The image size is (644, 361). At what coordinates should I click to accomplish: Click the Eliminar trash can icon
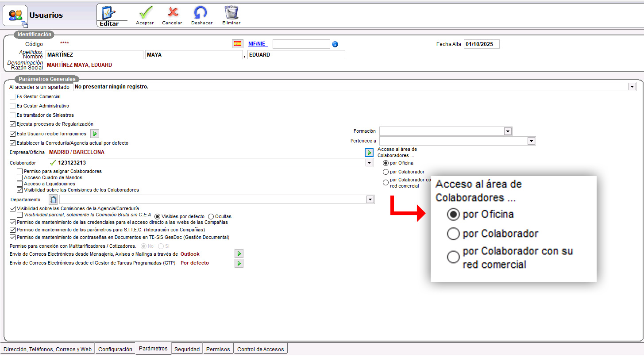pos(231,12)
